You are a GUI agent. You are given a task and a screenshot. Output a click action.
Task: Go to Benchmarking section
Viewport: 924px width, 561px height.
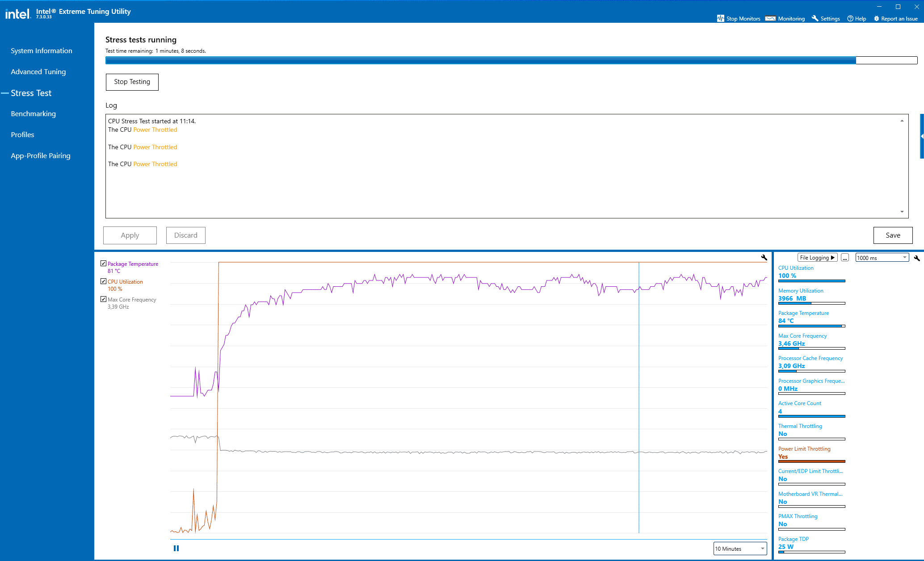(x=34, y=114)
